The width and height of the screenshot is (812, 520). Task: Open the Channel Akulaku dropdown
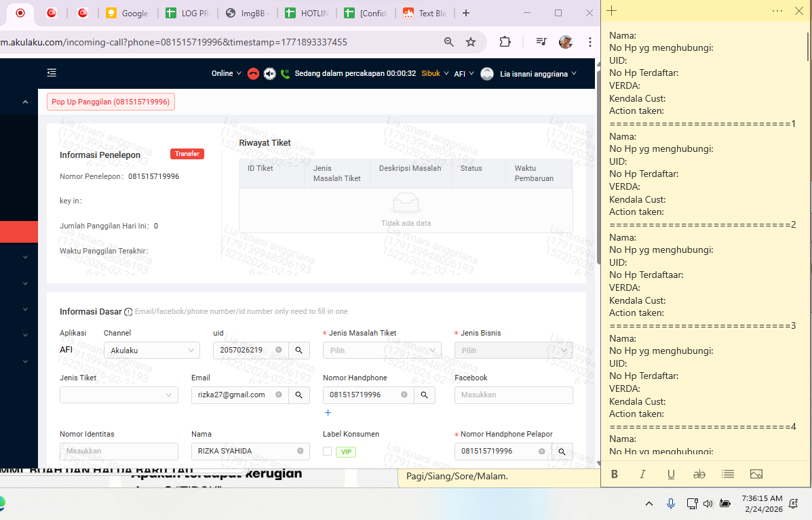(x=152, y=351)
